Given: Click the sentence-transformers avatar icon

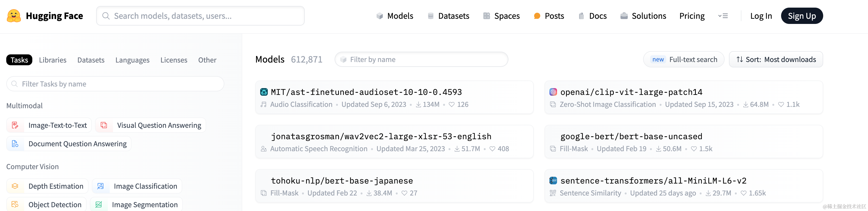Looking at the screenshot, I should 553,181.
